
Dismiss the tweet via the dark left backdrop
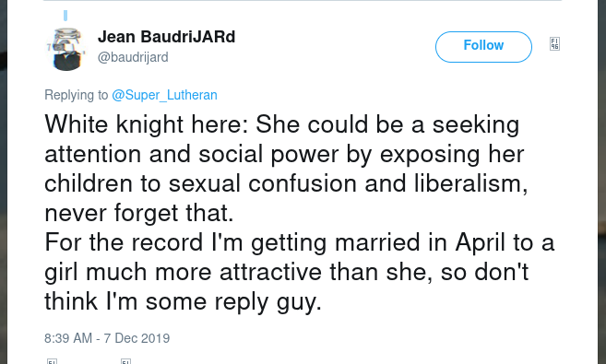(4, 182)
